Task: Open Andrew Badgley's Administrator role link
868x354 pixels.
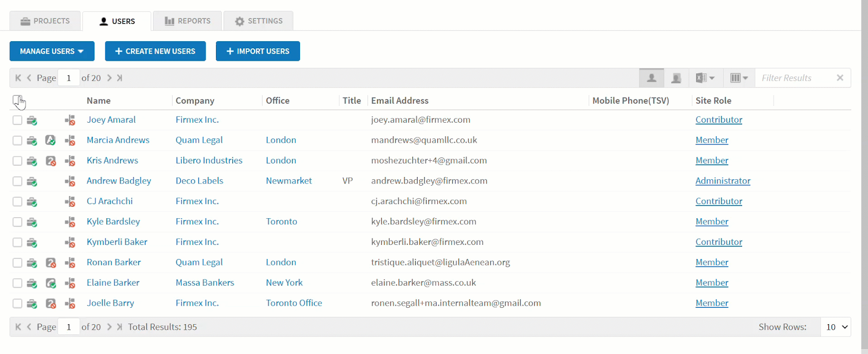Action: pos(723,181)
